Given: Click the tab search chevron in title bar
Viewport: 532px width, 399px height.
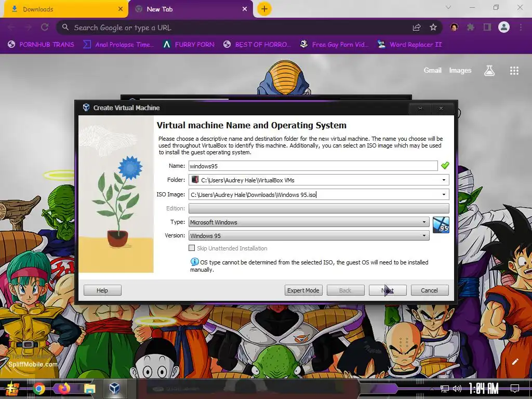Looking at the screenshot, I should (x=448, y=7).
